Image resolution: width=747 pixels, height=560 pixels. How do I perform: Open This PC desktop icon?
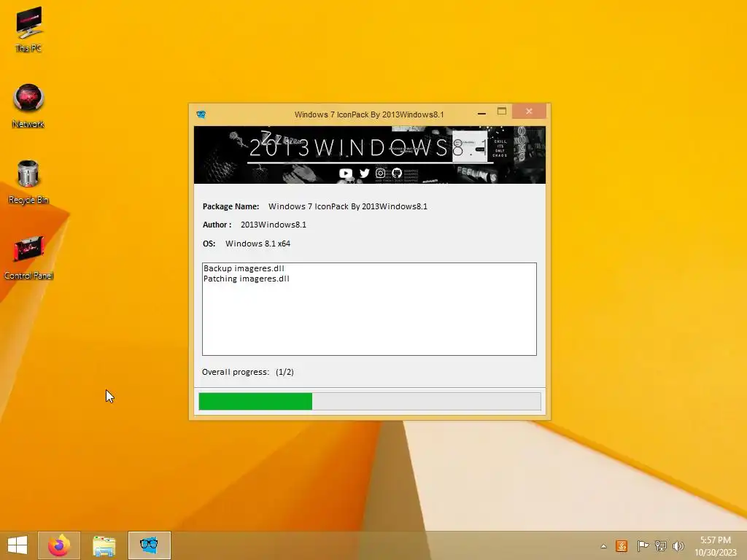pos(28,28)
